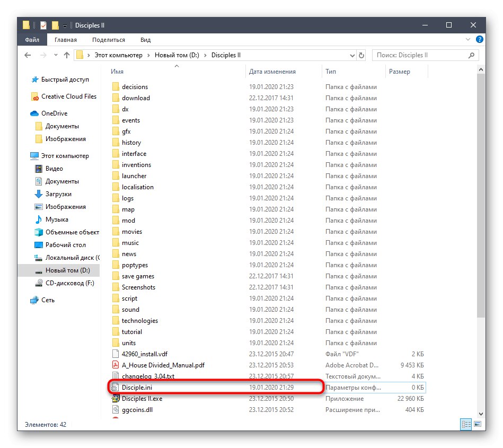Viewport: 503px width, 448px height.
Task: Select the technologies folder
Action: click(x=139, y=321)
